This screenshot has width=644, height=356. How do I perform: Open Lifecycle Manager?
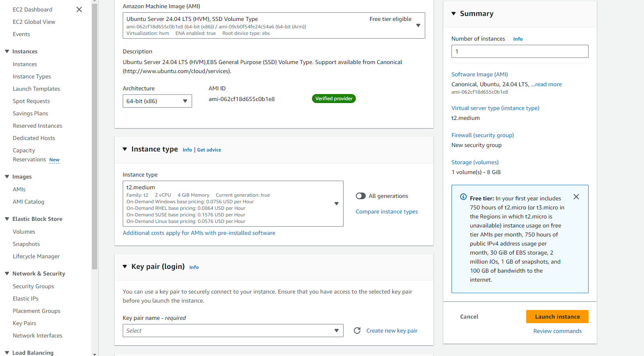click(36, 256)
